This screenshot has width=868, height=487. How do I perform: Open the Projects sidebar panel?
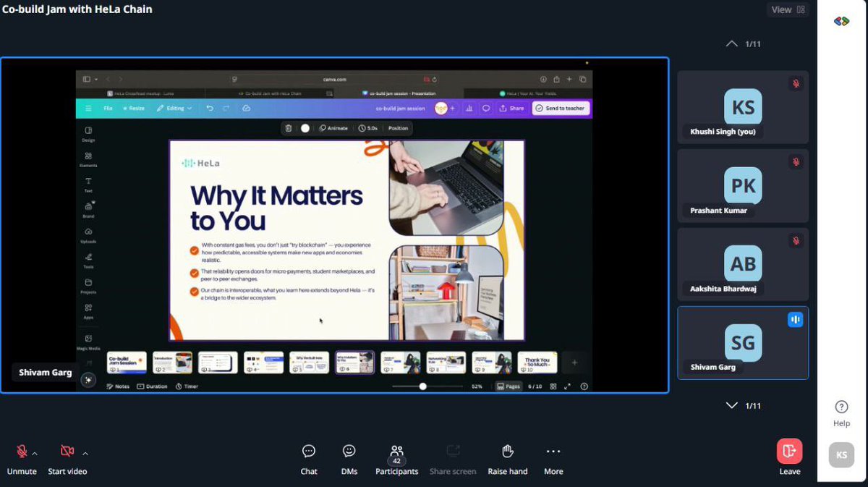[x=88, y=286]
